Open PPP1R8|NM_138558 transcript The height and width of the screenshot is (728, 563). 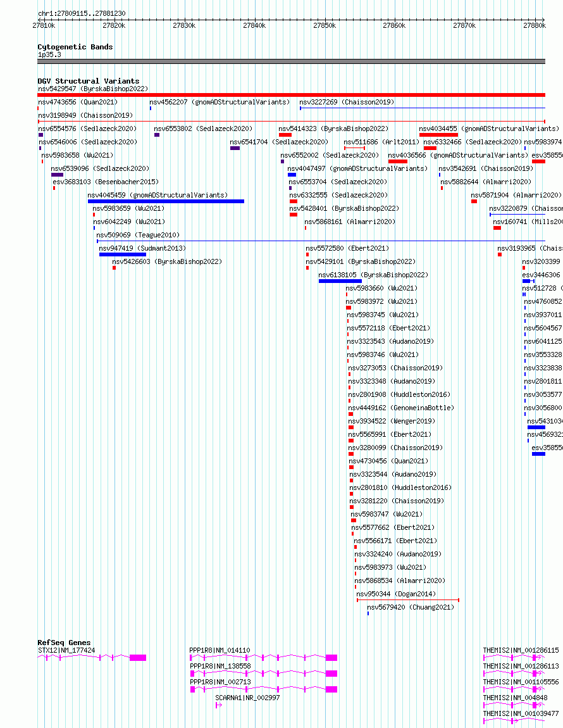[x=220, y=666]
